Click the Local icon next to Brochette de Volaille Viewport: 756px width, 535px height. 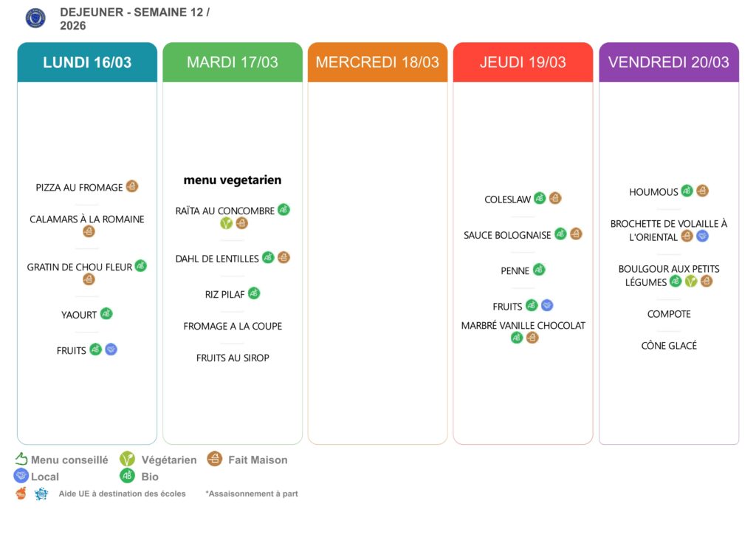(x=702, y=236)
